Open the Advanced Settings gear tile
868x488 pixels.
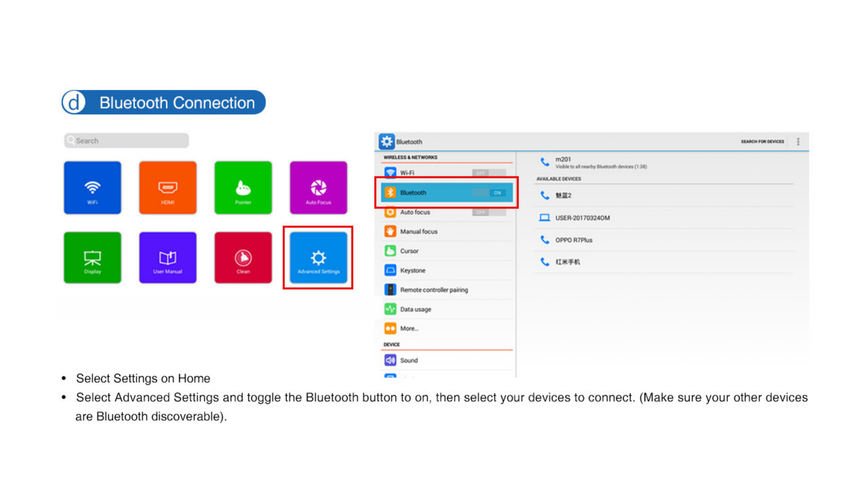coord(318,258)
